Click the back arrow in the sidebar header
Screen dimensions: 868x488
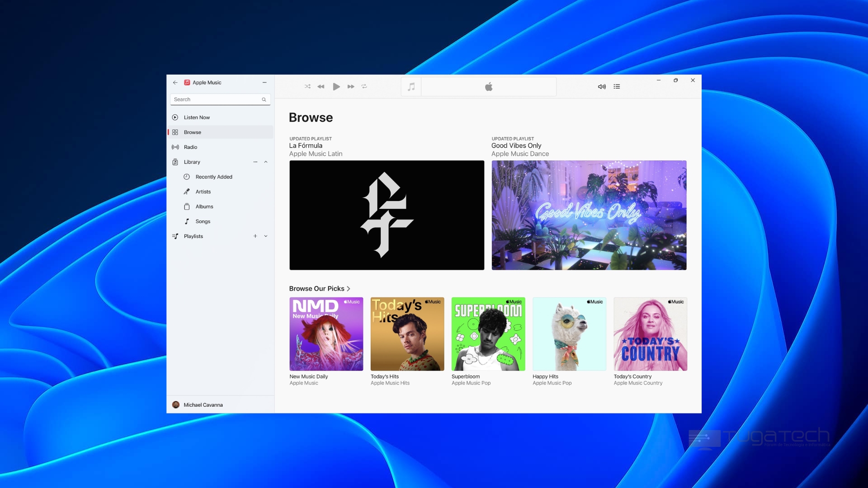[x=175, y=83]
